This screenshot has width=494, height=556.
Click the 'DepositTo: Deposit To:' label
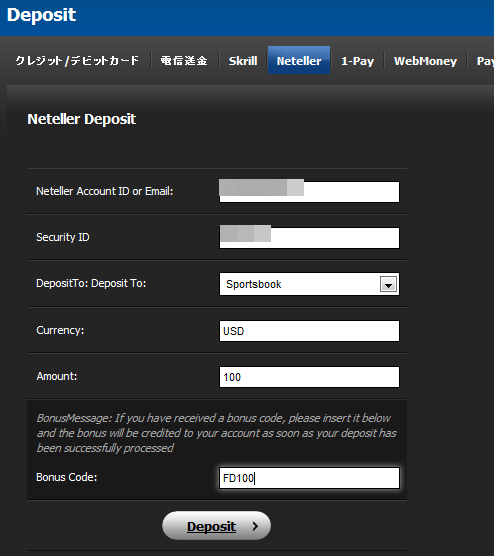click(91, 283)
